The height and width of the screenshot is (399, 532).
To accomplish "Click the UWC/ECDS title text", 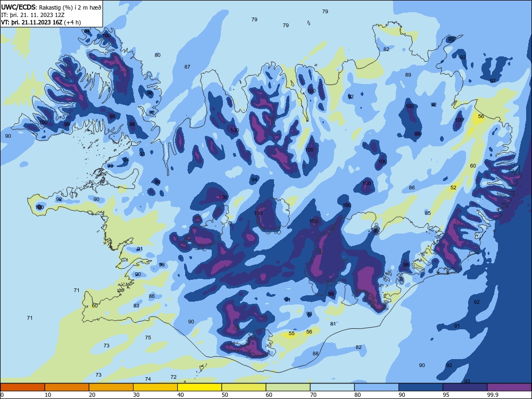I will point(18,7).
